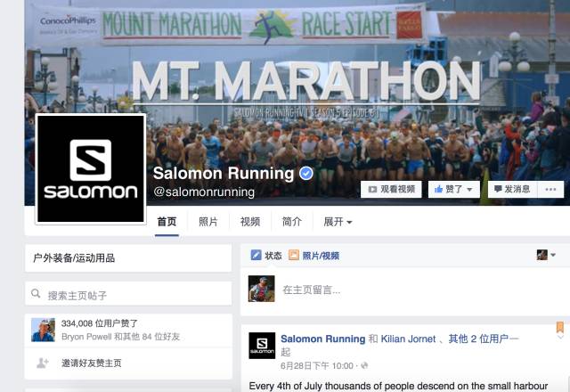570x392 pixels.
Task: Click the 照片/视频 photo icon
Action: 294,256
